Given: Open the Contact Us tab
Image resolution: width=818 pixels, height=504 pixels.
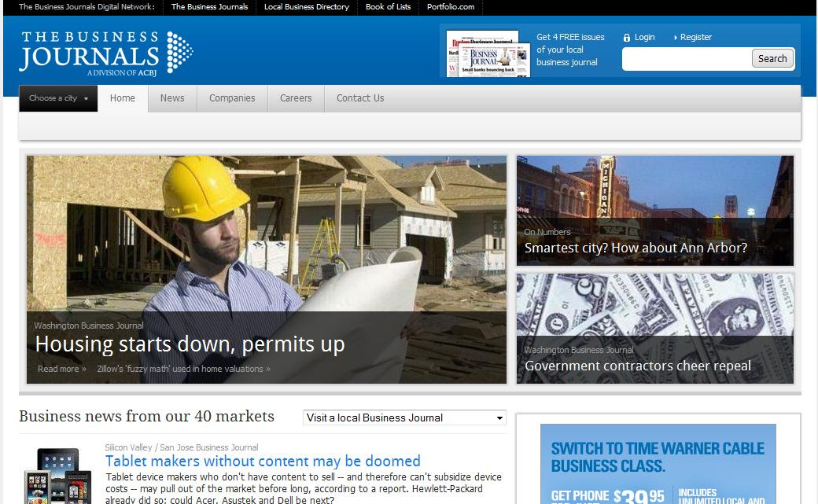Looking at the screenshot, I should point(360,98).
